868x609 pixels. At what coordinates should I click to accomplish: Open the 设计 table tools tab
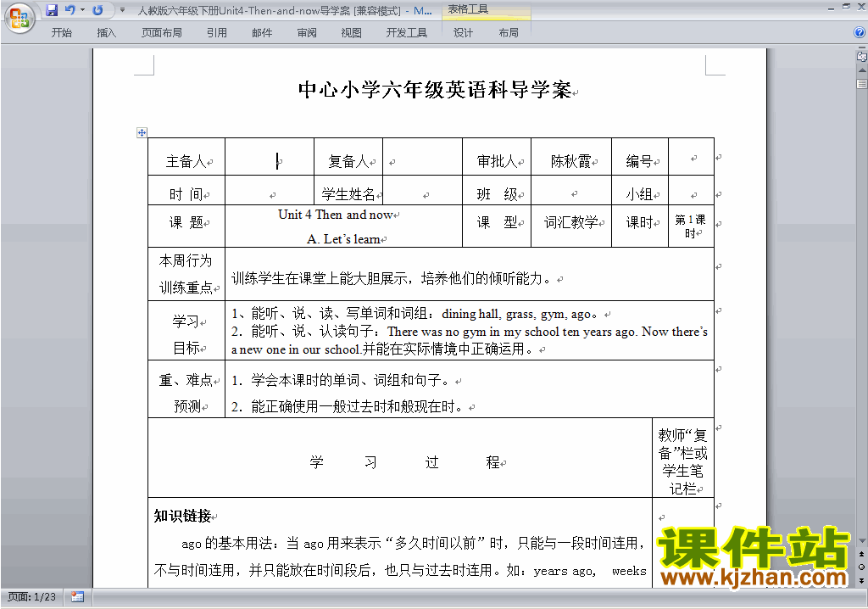coord(463,33)
